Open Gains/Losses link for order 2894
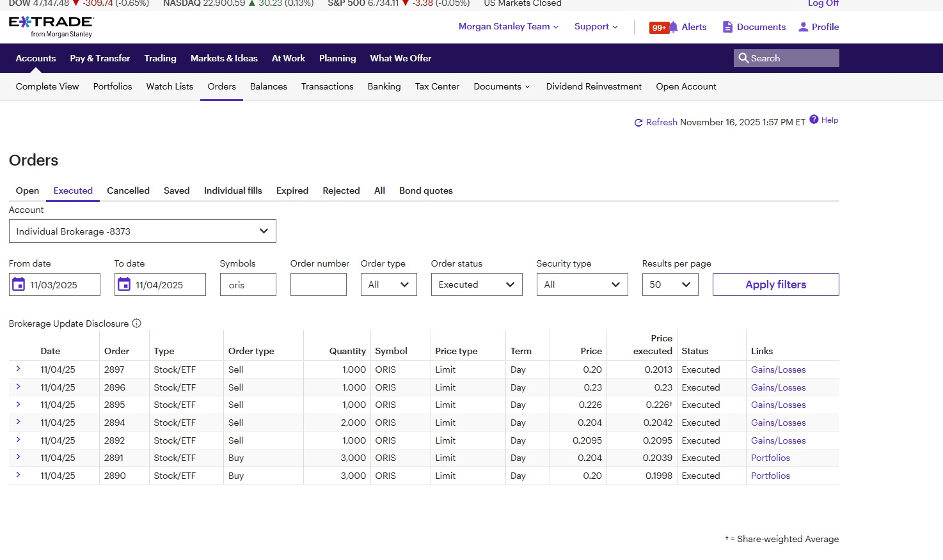Image resolution: width=943 pixels, height=560 pixels. point(778,423)
